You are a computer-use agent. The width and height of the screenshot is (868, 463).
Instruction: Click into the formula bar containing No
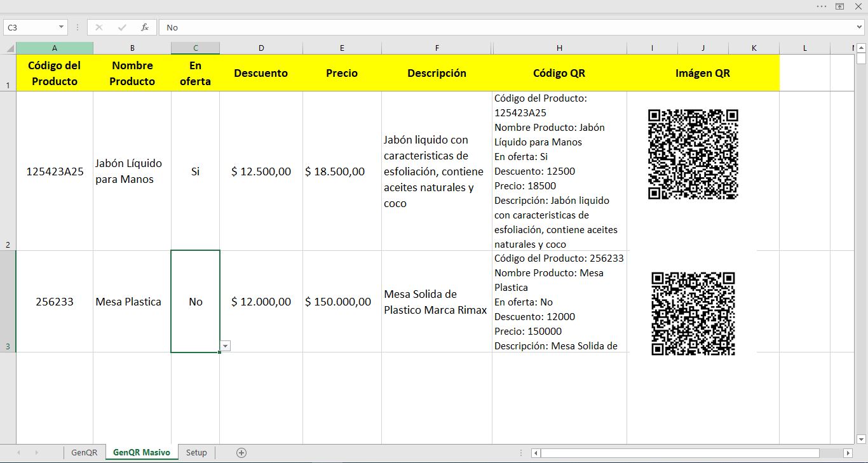(x=506, y=27)
